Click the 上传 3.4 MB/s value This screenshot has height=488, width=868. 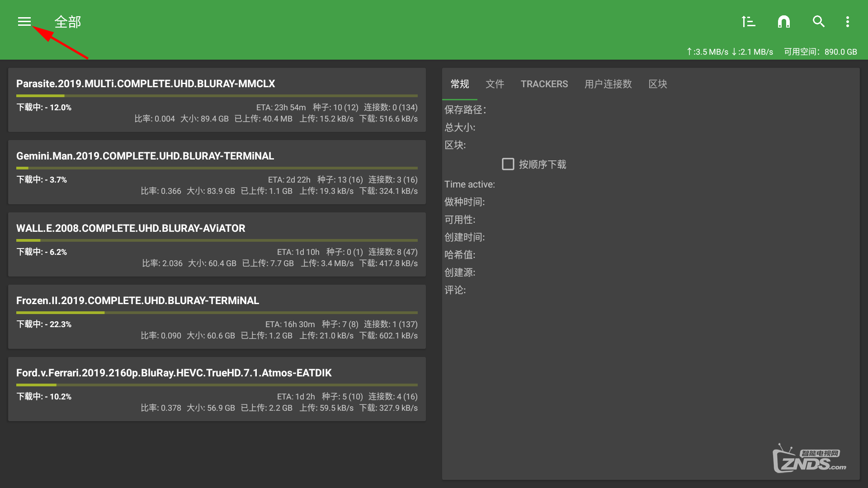327,263
